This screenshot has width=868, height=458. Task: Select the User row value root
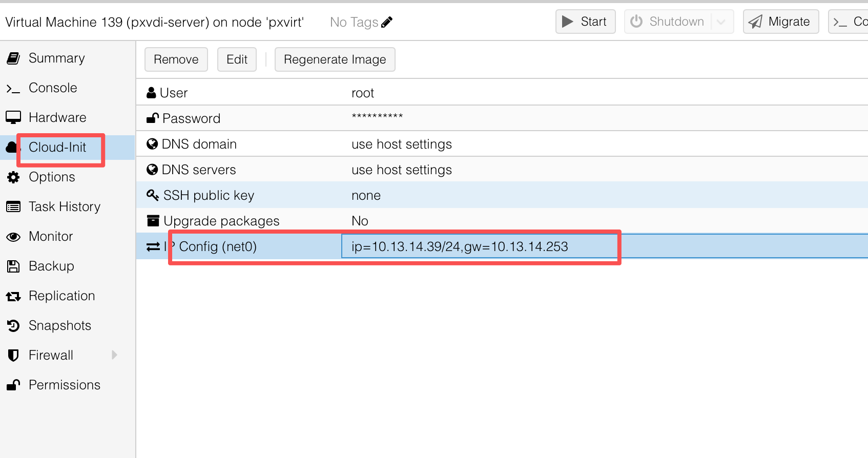(363, 93)
